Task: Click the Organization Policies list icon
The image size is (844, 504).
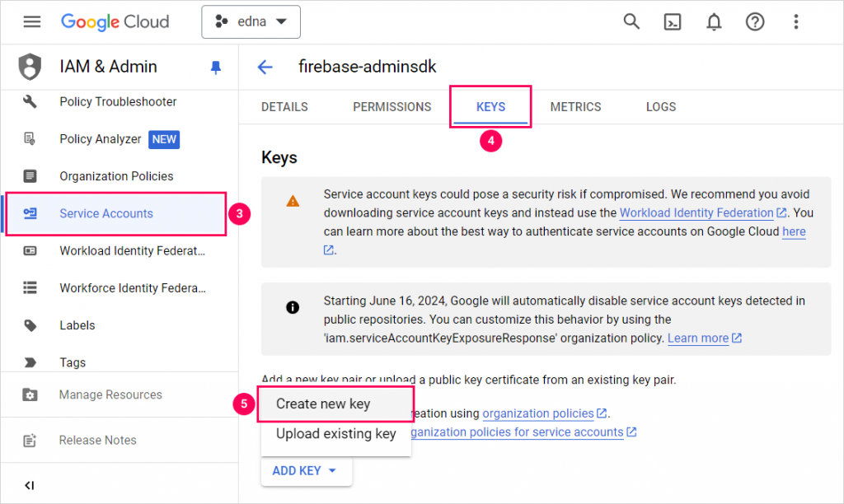Action: click(x=30, y=176)
